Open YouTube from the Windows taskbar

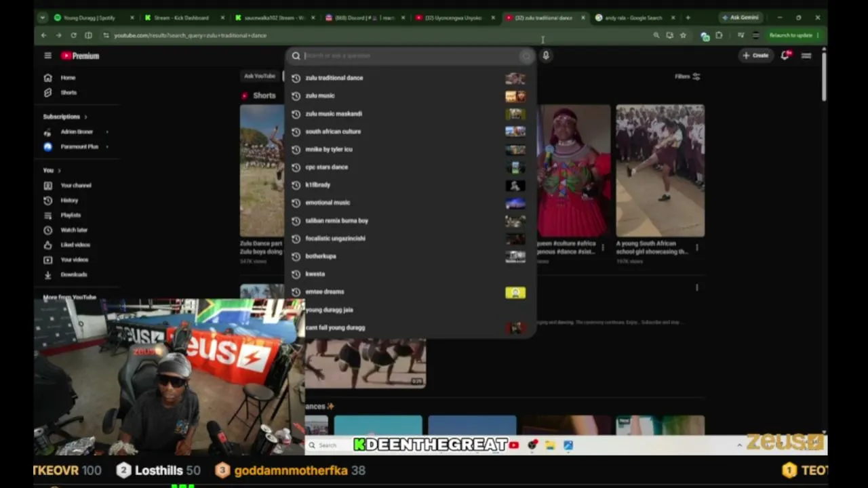513,445
